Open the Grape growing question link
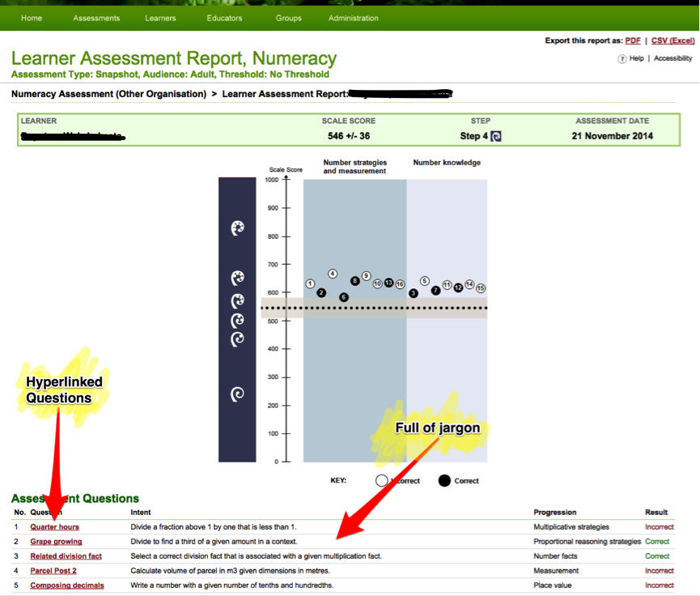The height and width of the screenshot is (596, 700). coord(56,542)
